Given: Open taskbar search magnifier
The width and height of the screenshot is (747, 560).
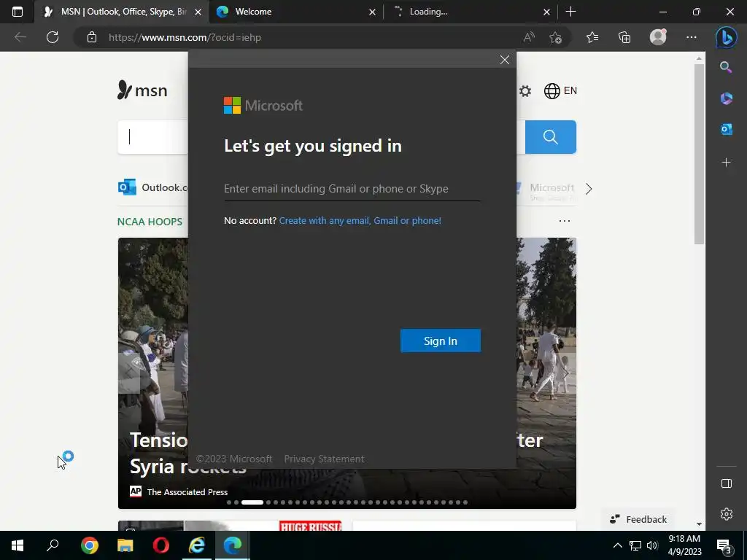Looking at the screenshot, I should 53,545.
